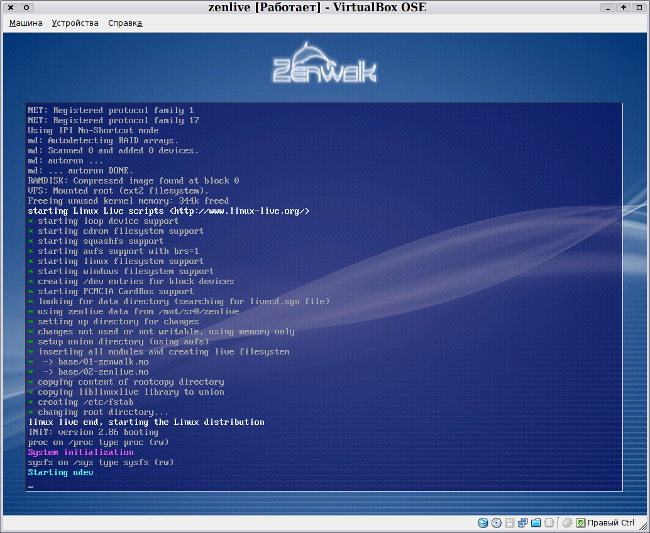Open the Устройства menu
The height and width of the screenshot is (533, 650).
pyautogui.click(x=75, y=23)
